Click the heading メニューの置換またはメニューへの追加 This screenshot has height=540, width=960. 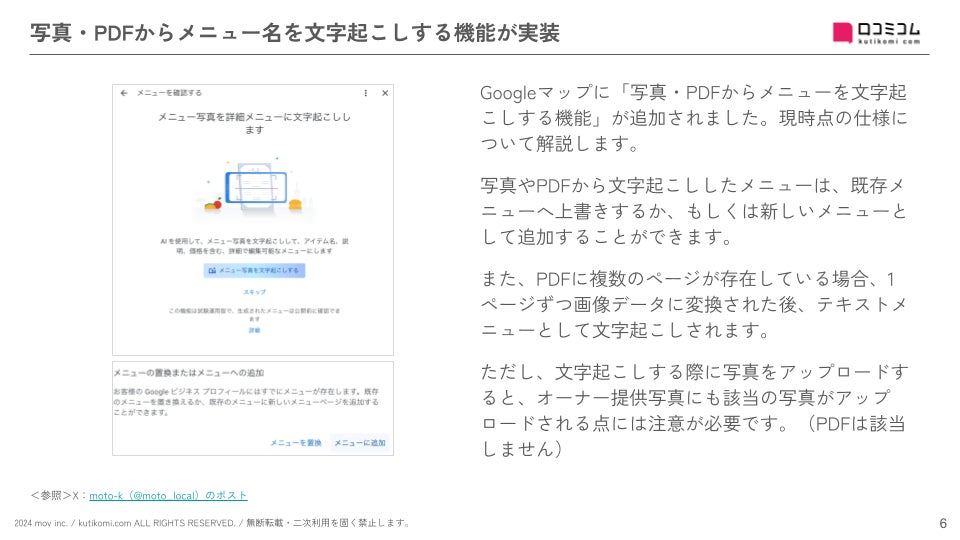coord(189,372)
